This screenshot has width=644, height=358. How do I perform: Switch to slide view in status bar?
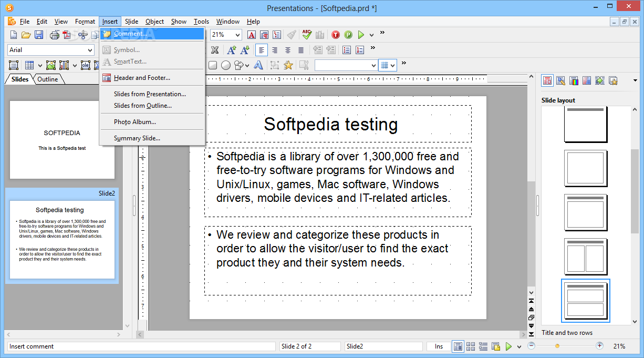[x=458, y=346]
